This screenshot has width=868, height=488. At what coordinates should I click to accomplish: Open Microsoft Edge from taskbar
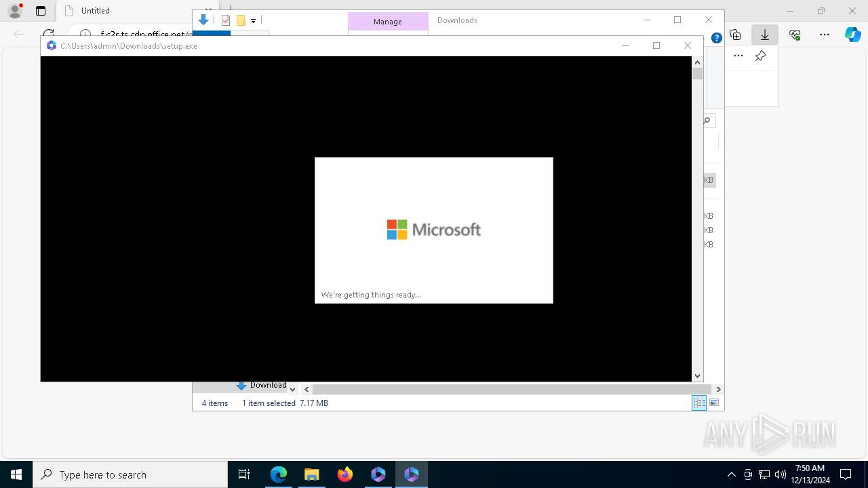coord(279,474)
